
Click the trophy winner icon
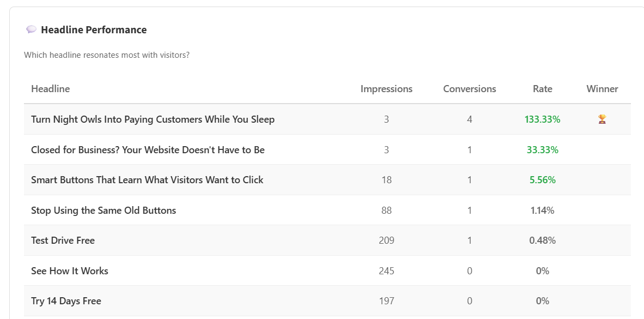602,119
